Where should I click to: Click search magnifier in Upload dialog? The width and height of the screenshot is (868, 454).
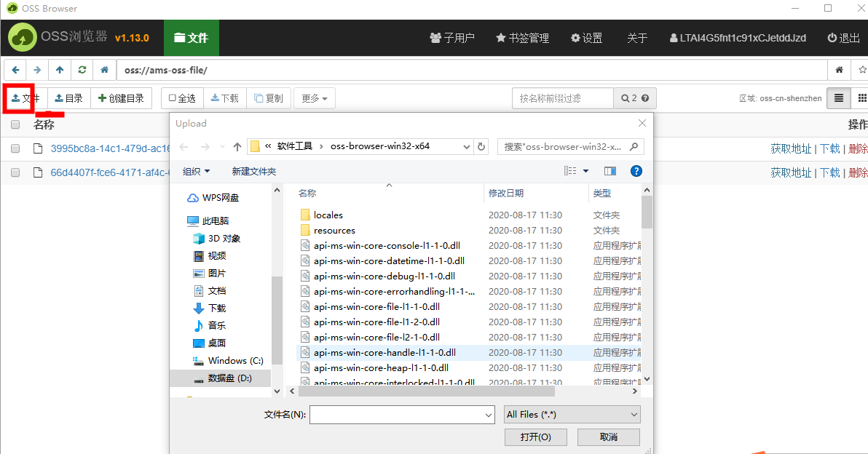coord(634,146)
